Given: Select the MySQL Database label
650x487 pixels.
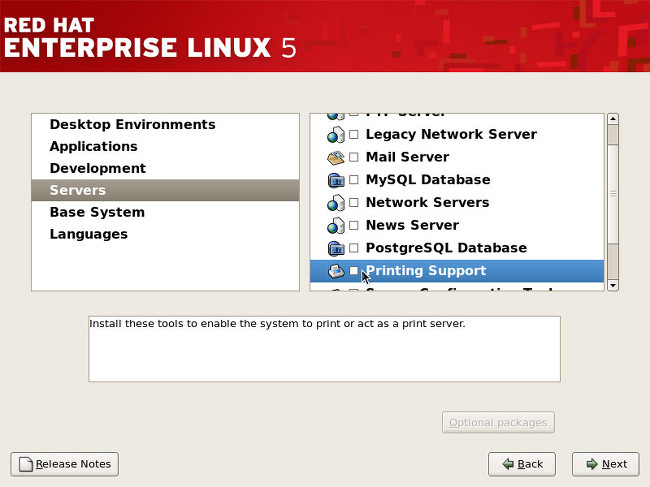Looking at the screenshot, I should coord(428,180).
